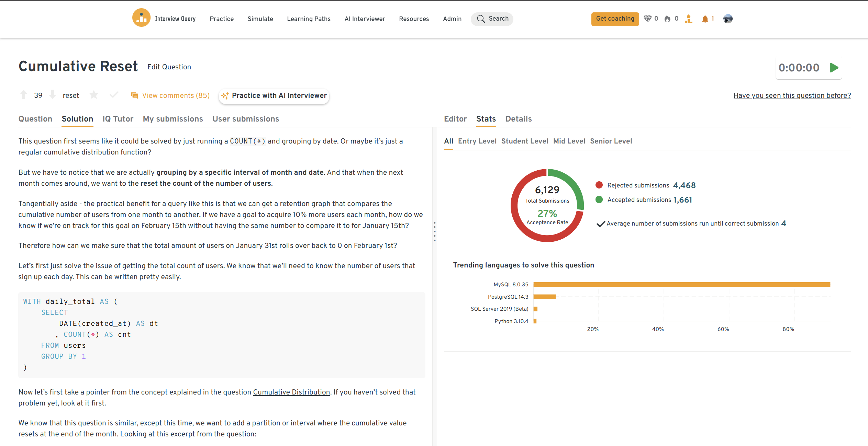Start the timer with the green play button
The image size is (868, 446).
coord(834,68)
